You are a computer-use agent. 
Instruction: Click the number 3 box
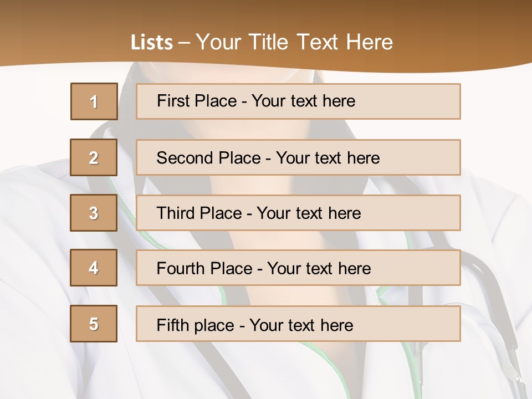94,213
